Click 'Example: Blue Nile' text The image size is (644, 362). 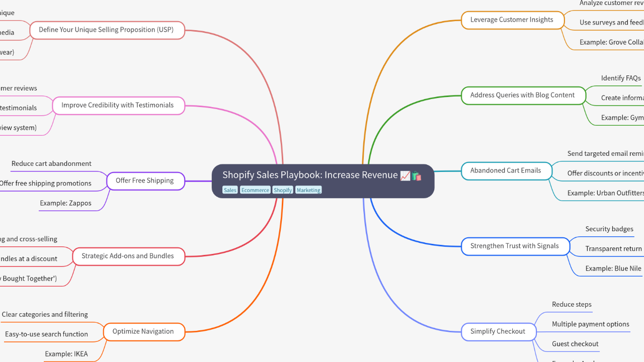coord(613,268)
